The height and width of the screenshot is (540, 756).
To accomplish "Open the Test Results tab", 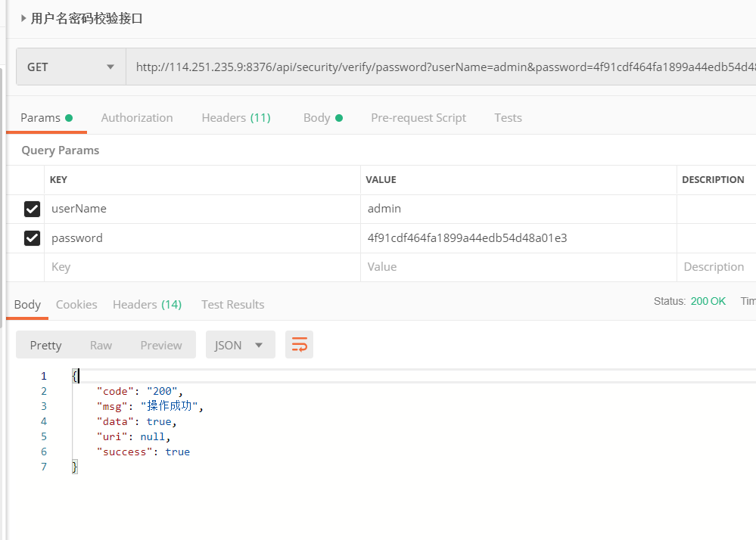I will pos(232,304).
